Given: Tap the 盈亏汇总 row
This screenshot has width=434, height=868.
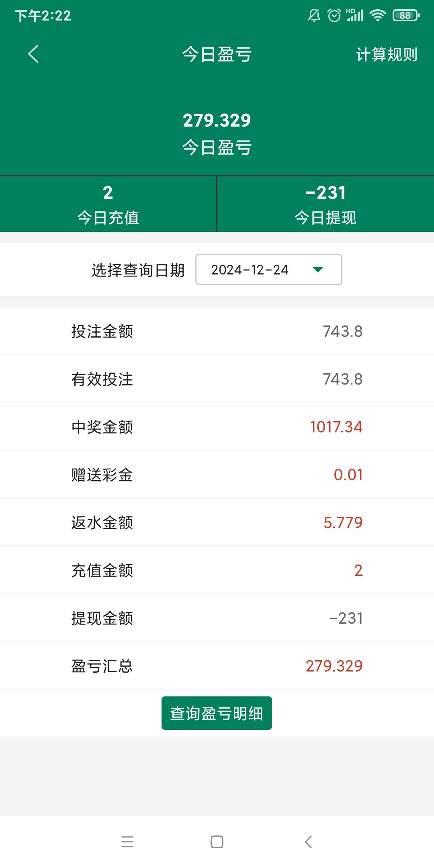Looking at the screenshot, I should [x=217, y=666].
